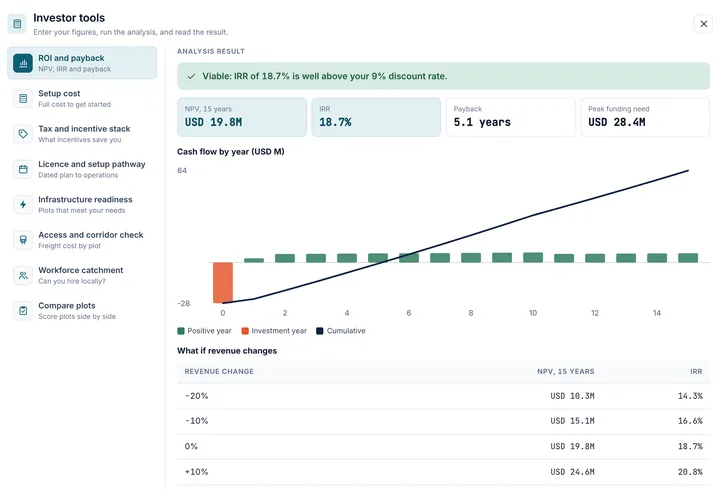Click the green bar for year 2
The height and width of the screenshot is (495, 720).
click(285, 258)
